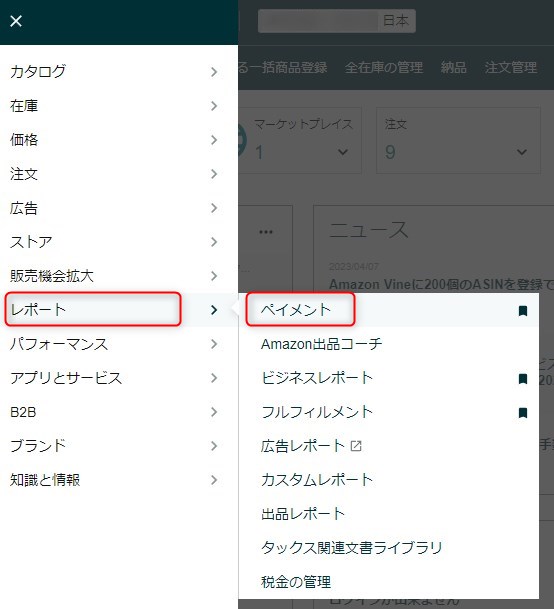Open the 価格 menu item

24,140
